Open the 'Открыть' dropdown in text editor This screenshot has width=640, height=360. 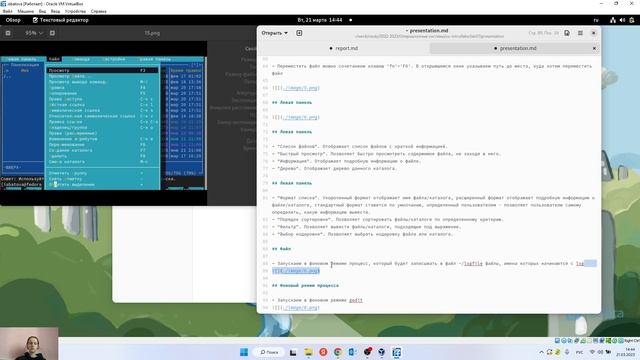274,33
